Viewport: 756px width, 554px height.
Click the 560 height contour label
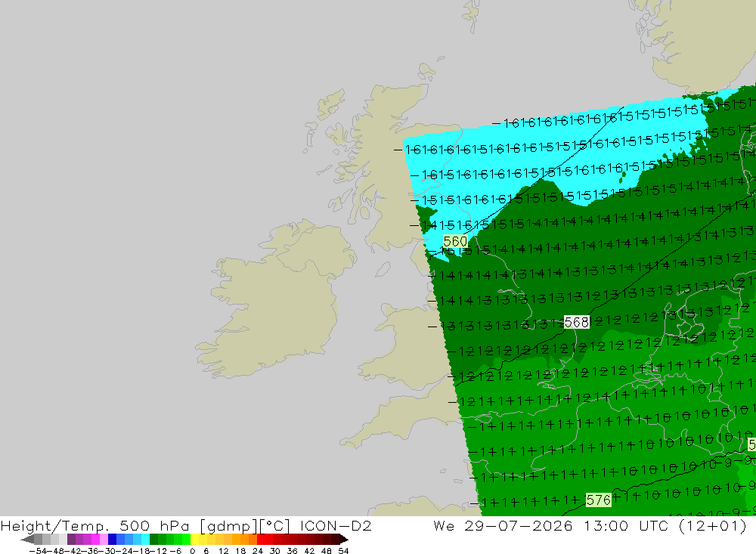coord(455,241)
